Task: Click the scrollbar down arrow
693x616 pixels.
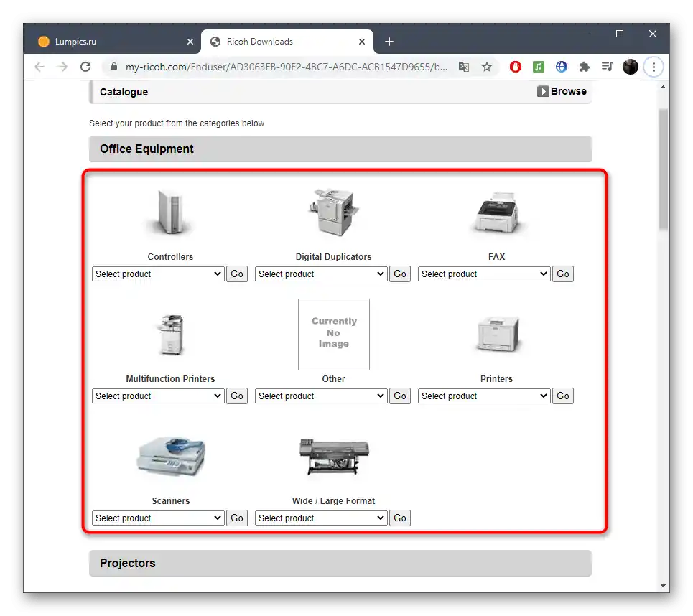Action: [663, 586]
